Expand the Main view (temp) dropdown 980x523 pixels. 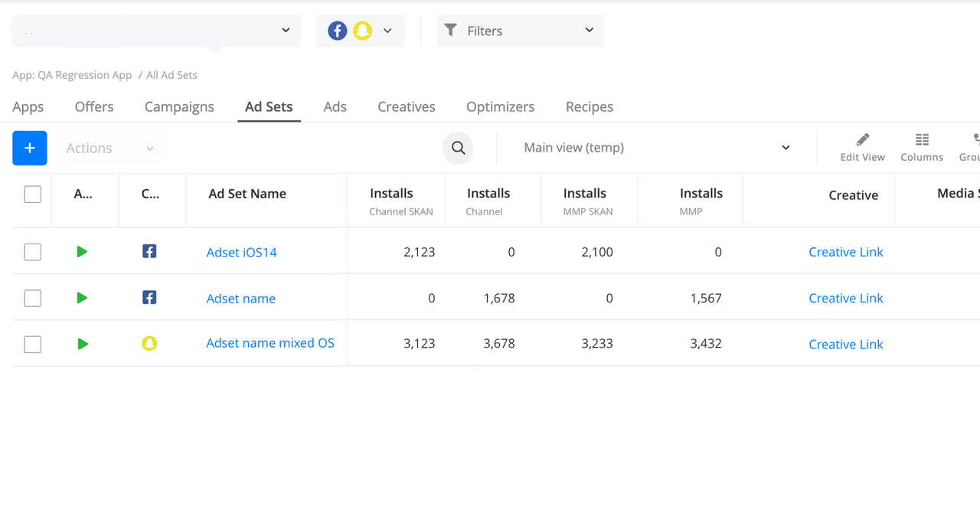pyautogui.click(x=656, y=148)
